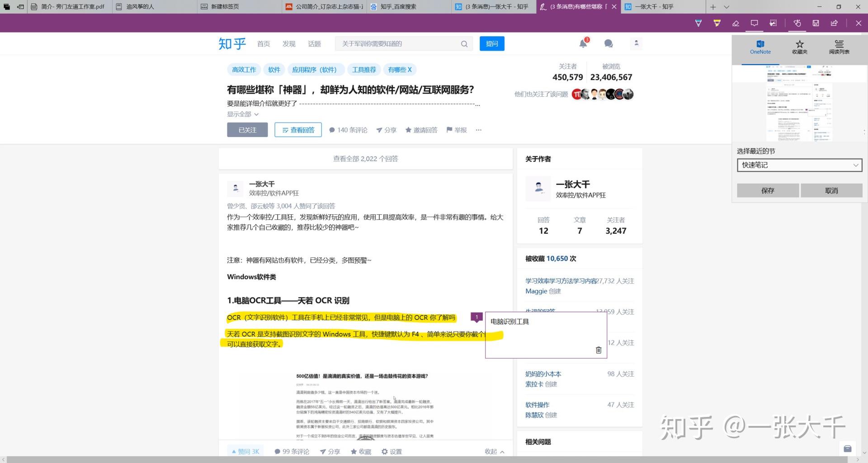This screenshot has height=463, width=868.
Task: Open private messages chat icon
Action: pos(609,43)
